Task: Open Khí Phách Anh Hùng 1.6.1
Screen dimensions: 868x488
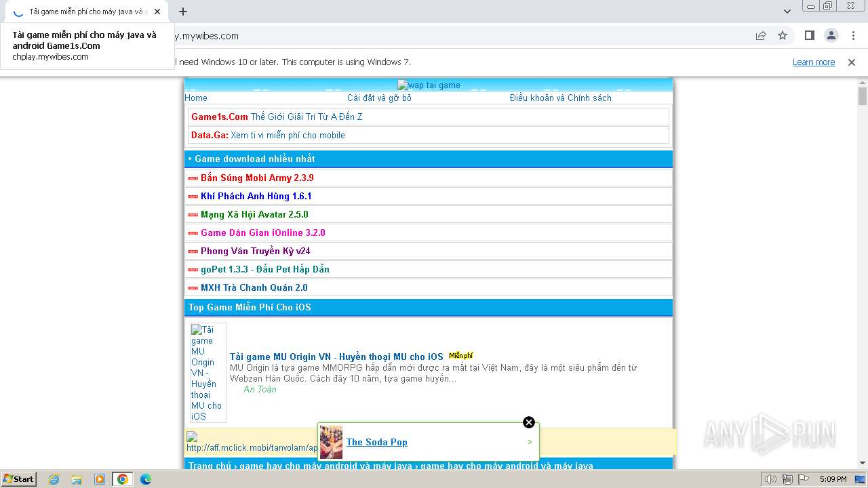Action: 256,196
